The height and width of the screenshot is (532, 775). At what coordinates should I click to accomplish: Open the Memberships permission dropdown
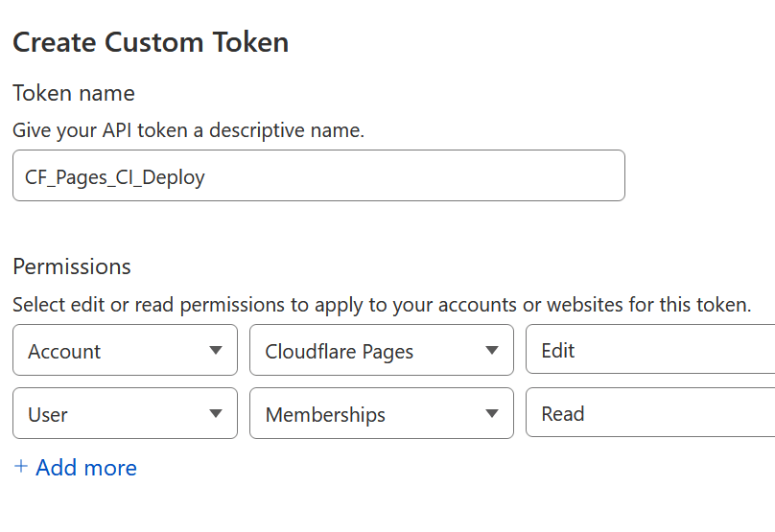(382, 413)
